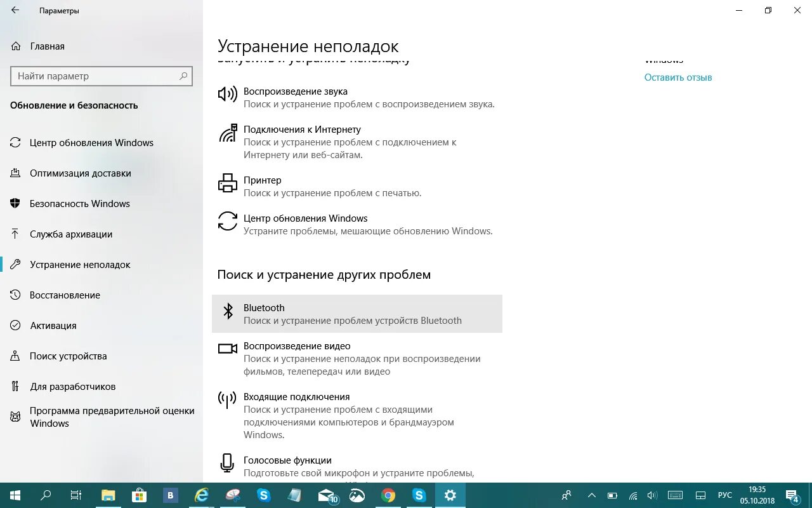Click the Устранение неполадок page heading
This screenshot has width=812, height=508.
pyautogui.click(x=308, y=46)
